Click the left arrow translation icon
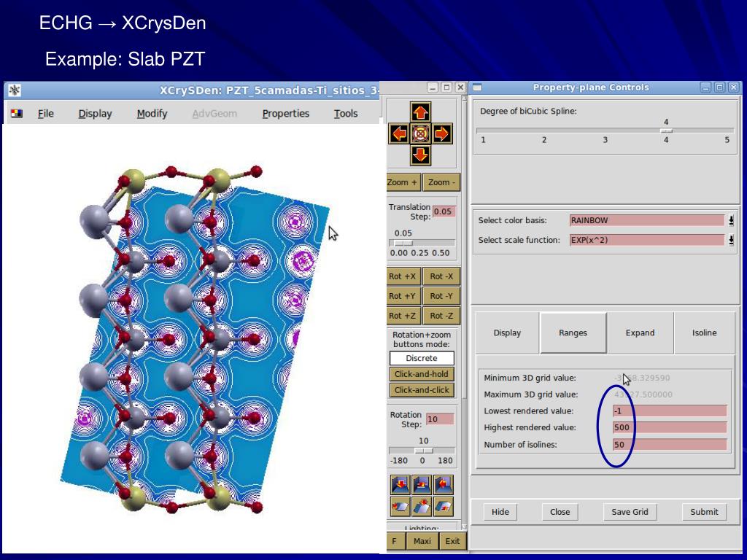Viewport: 747px width, 560px height. click(x=399, y=134)
